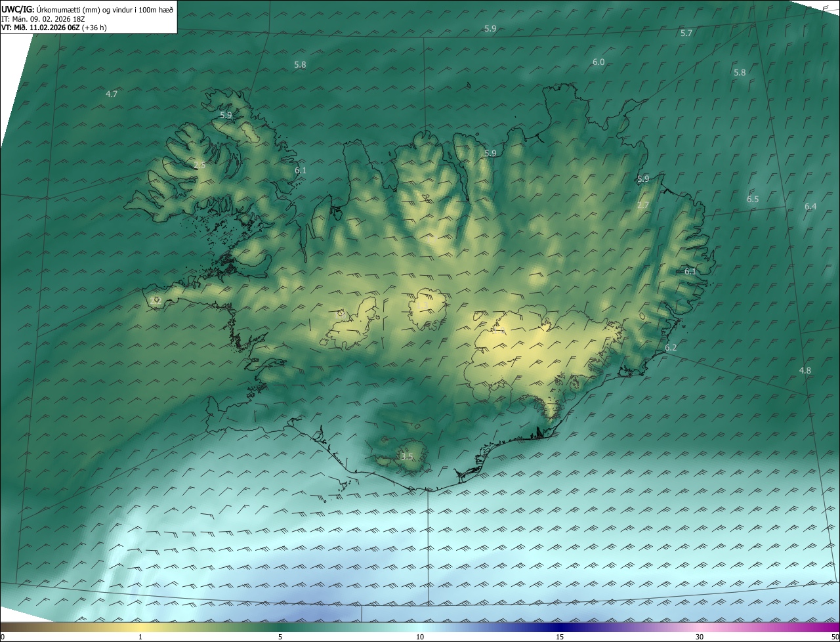Click the 0 tick on the colour scale

click(3, 637)
